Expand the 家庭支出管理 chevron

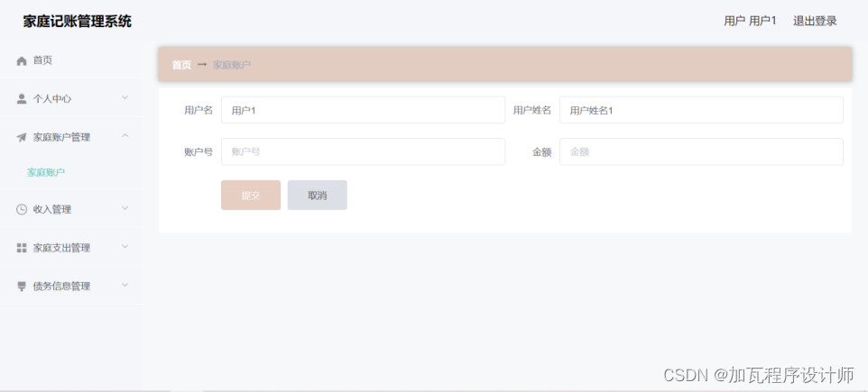(x=125, y=247)
